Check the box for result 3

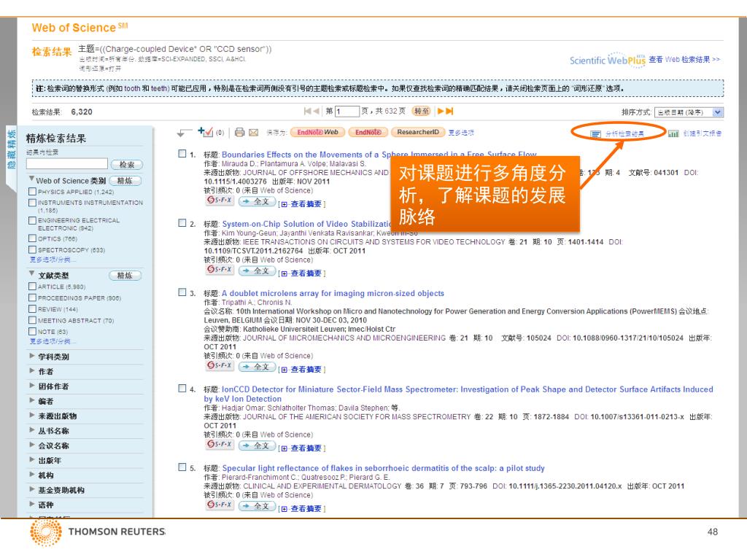(x=182, y=292)
